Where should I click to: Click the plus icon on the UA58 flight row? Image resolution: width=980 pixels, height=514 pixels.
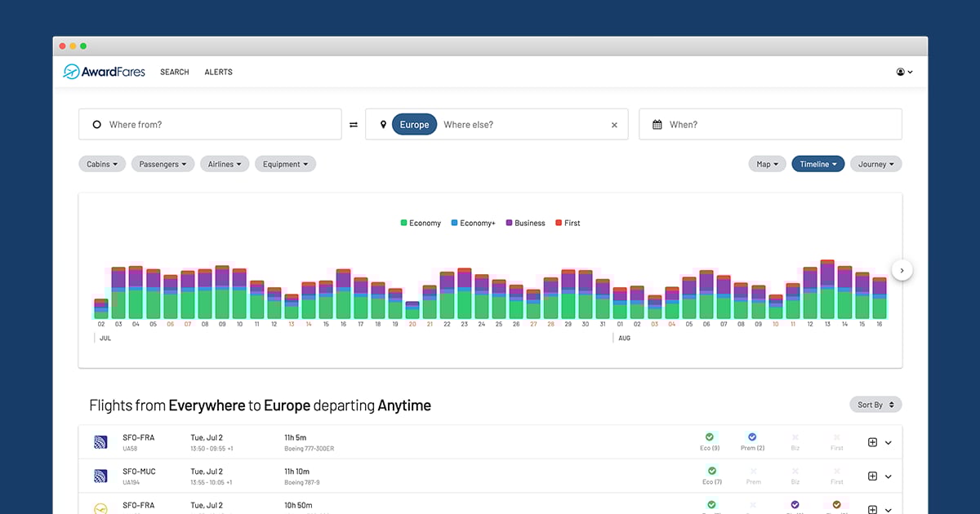click(872, 442)
